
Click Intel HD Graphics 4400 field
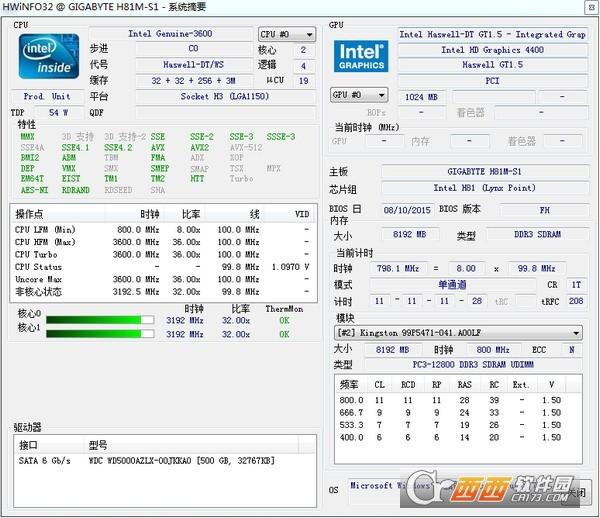point(492,50)
